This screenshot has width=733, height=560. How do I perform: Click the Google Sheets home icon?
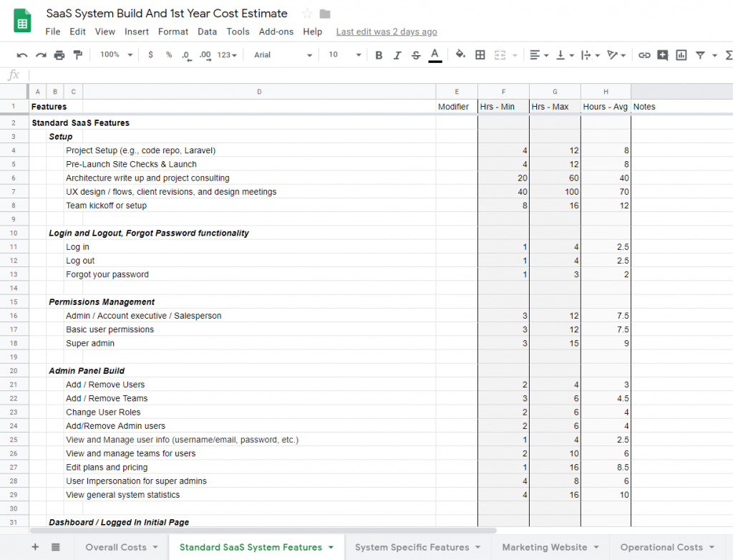click(x=22, y=21)
